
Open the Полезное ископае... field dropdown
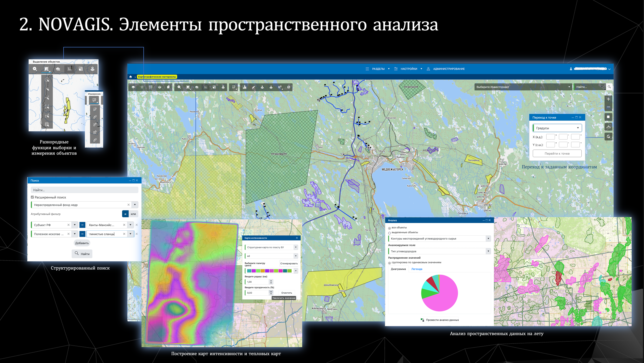point(75,234)
